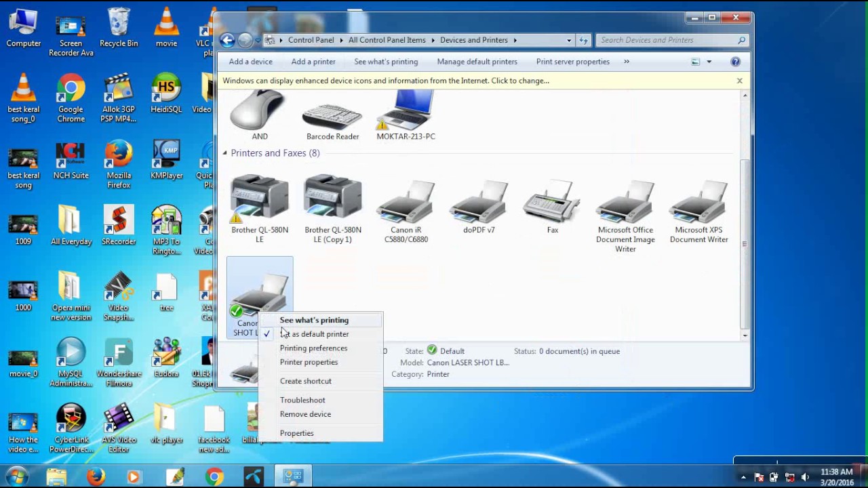868x488 pixels.
Task: Select Microsoft Office Document Image Writer
Action: (625, 216)
